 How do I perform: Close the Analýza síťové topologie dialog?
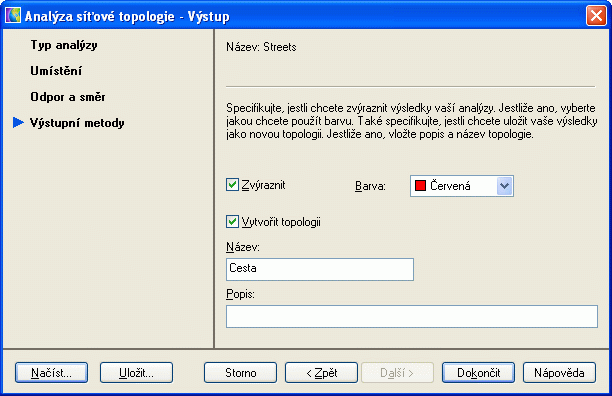pos(596,16)
